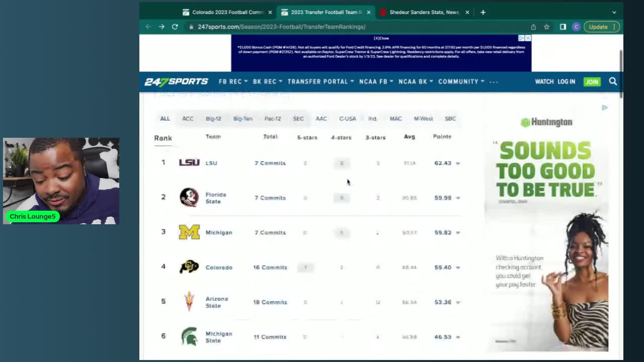Expand Florida State points arrow

point(458,198)
